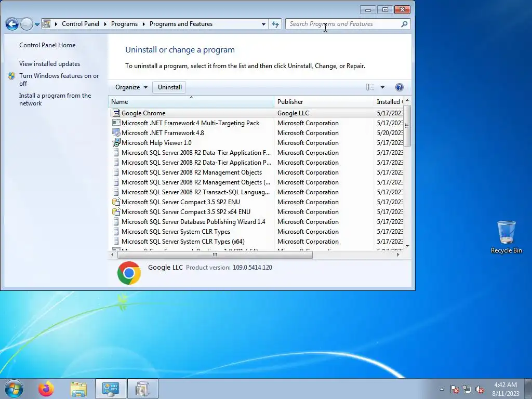Click the change view icon
Screen dimensions: 532x399
click(x=370, y=87)
